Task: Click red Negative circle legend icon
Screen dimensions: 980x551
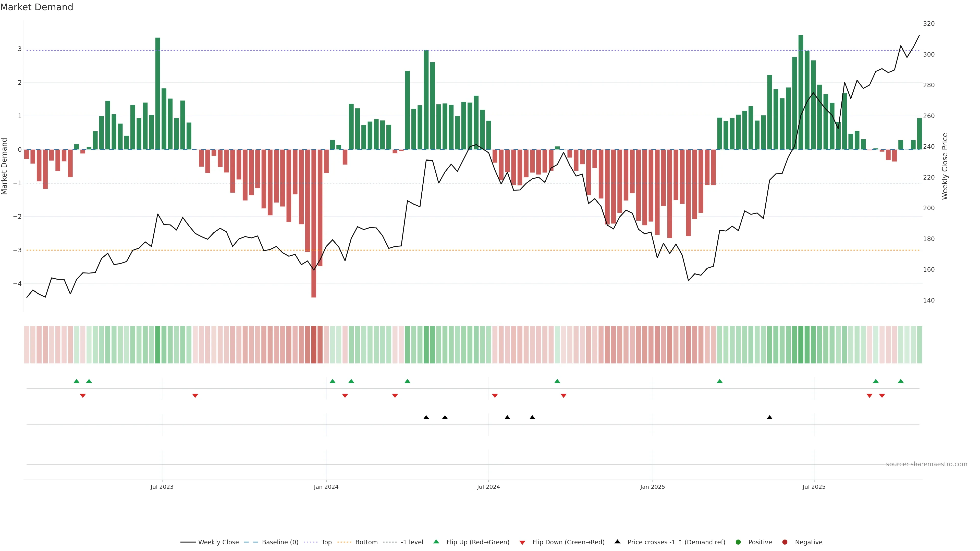Action: [785, 542]
